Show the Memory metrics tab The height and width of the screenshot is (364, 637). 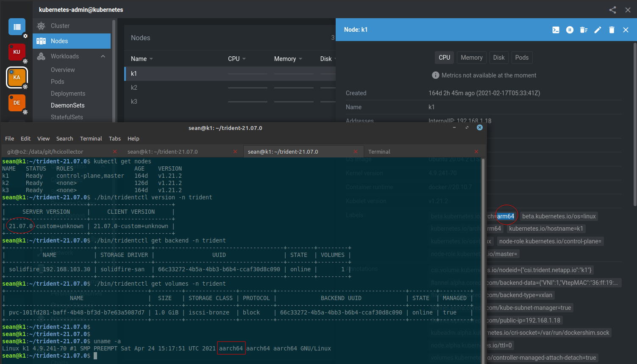click(472, 58)
